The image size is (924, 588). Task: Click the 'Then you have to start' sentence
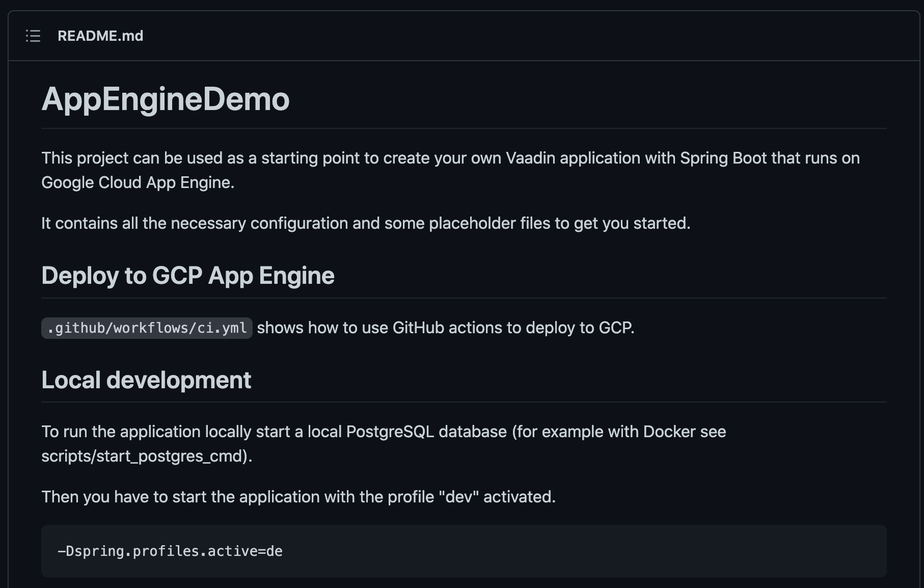click(x=298, y=497)
